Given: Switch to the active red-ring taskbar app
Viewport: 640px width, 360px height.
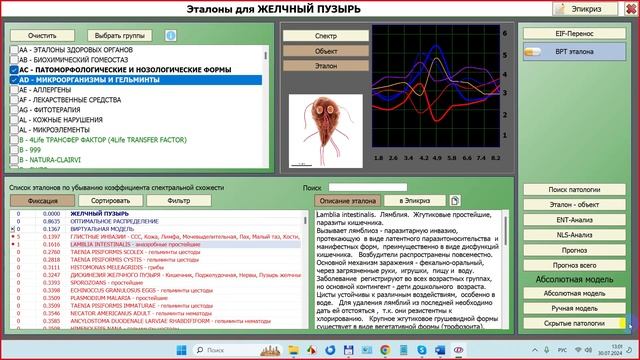Looking at the screenshot, I should (x=458, y=350).
